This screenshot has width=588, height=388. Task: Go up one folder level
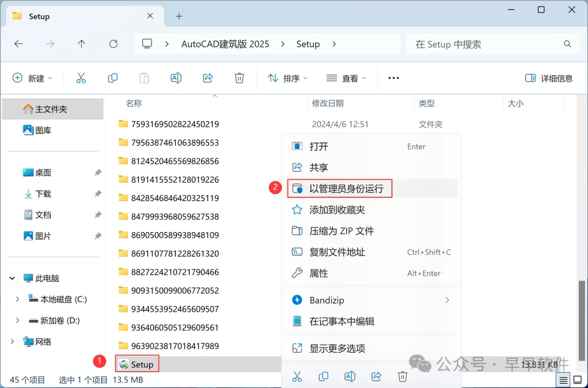[x=81, y=44]
